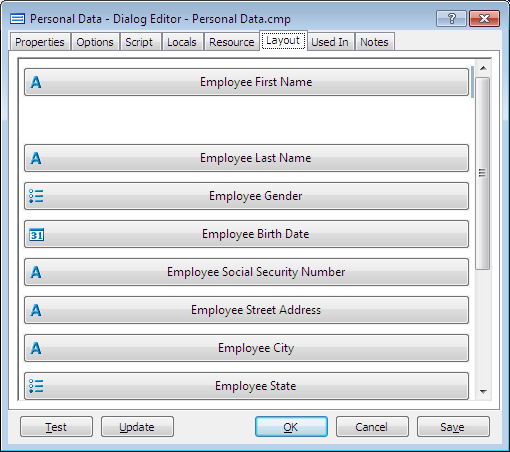
Task: Click the text icon on Employee Social Security Number
Action: point(36,272)
